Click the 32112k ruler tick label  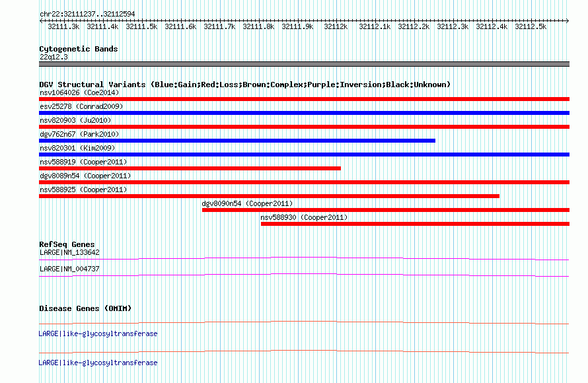click(x=336, y=26)
